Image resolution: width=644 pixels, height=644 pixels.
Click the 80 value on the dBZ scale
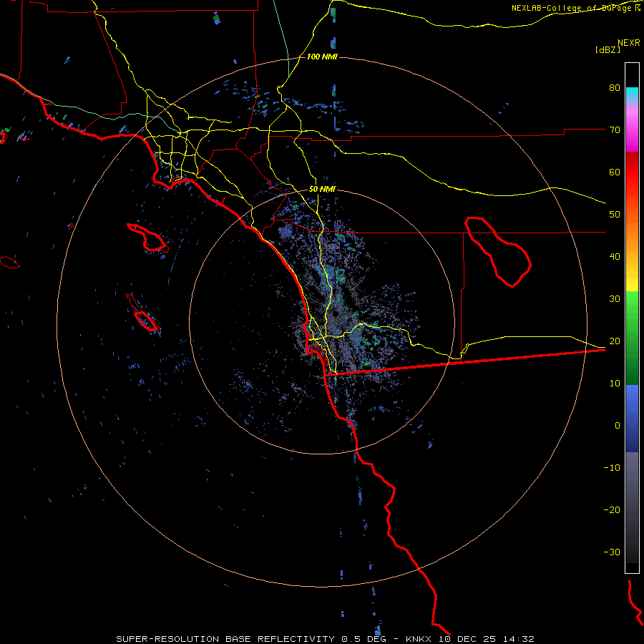(x=615, y=87)
